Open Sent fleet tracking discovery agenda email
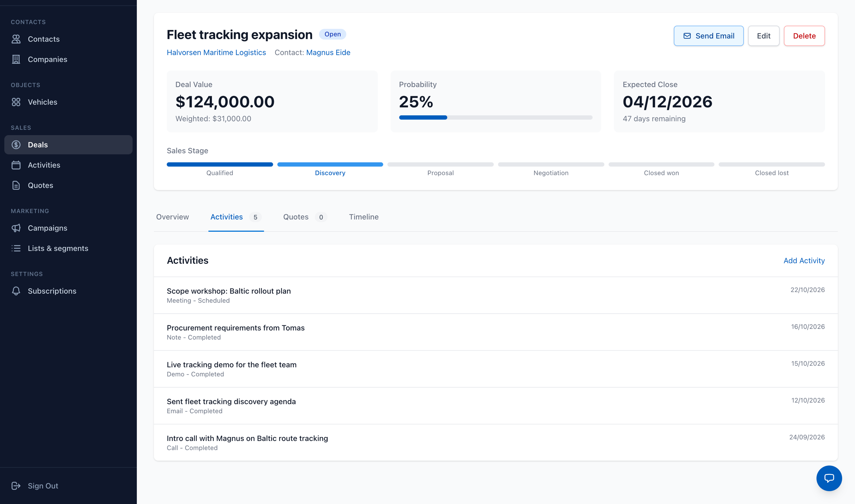The width and height of the screenshot is (855, 504). [x=496, y=406]
